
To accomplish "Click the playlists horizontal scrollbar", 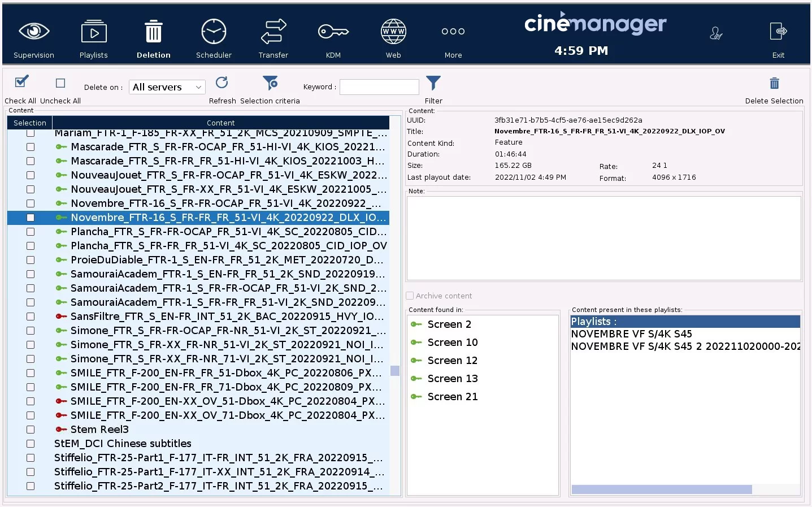I will click(661, 489).
